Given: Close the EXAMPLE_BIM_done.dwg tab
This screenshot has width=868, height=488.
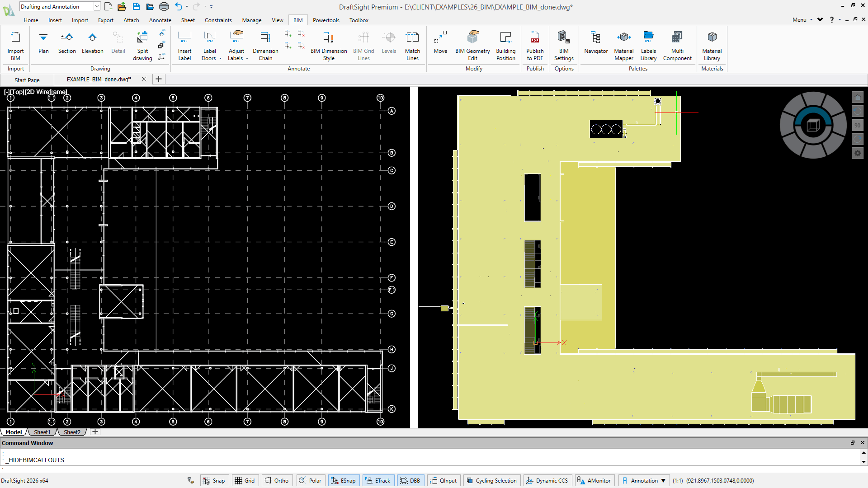Looking at the screenshot, I should tap(144, 79).
